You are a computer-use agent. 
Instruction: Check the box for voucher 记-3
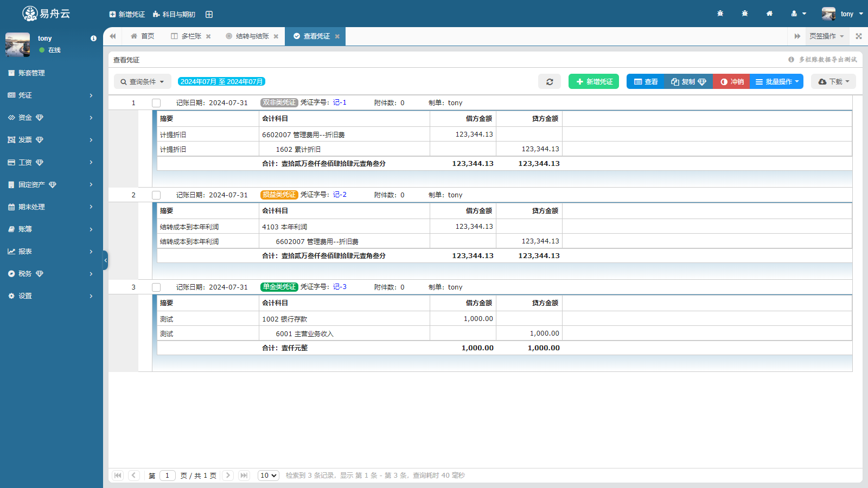156,287
